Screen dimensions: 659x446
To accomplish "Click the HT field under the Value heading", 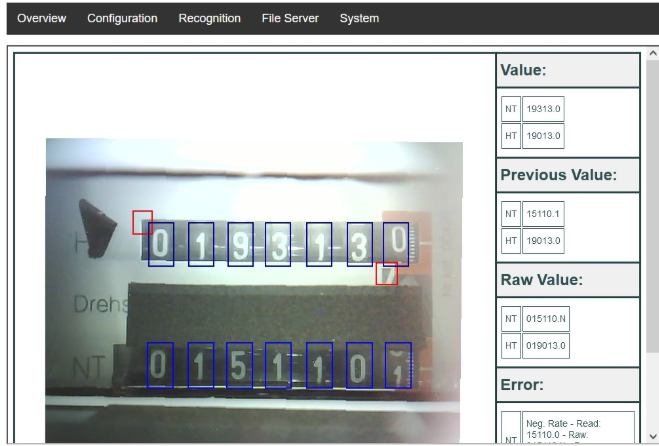I will tap(543, 136).
